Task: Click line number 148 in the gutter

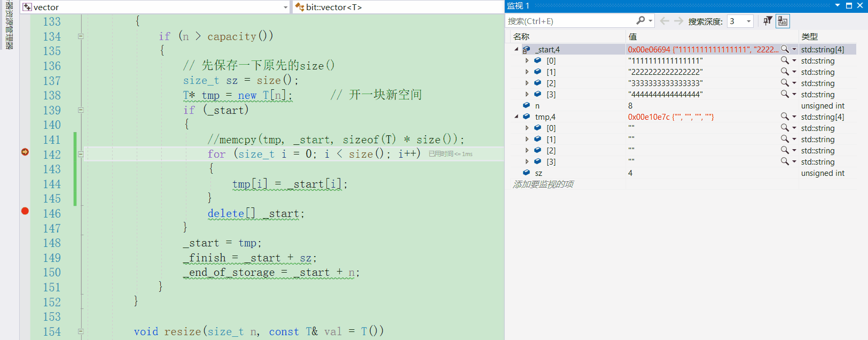Action: click(52, 243)
